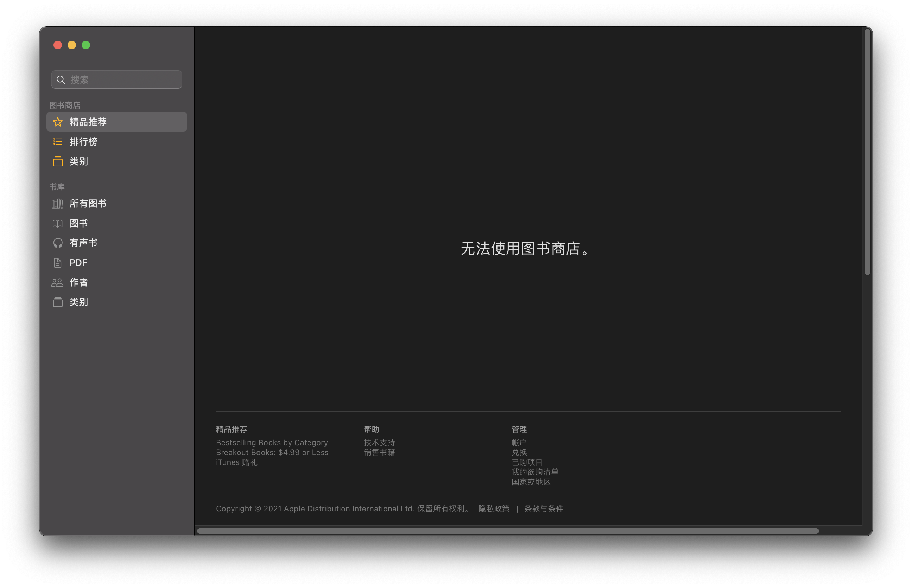Click the numbered list icon for 排行榜
This screenshot has width=912, height=588.
pos(58,142)
